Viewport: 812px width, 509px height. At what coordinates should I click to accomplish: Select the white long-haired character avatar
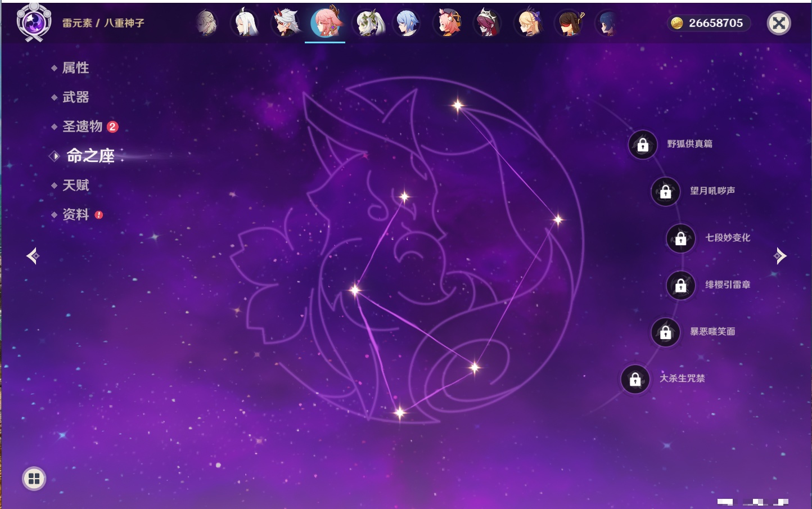pyautogui.click(x=245, y=23)
